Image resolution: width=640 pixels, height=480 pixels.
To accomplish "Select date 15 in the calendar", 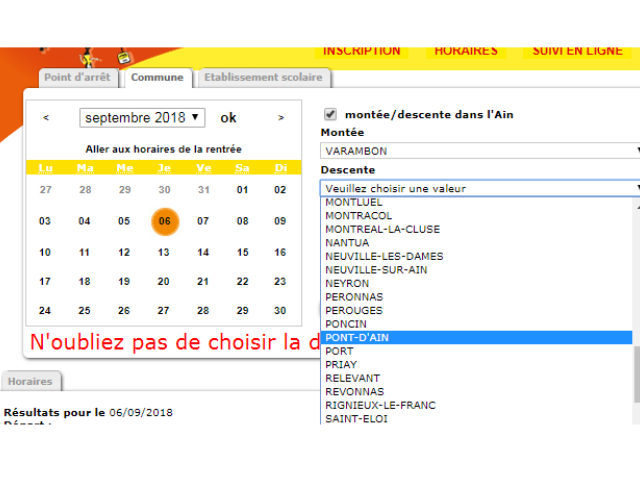I will 242,253.
